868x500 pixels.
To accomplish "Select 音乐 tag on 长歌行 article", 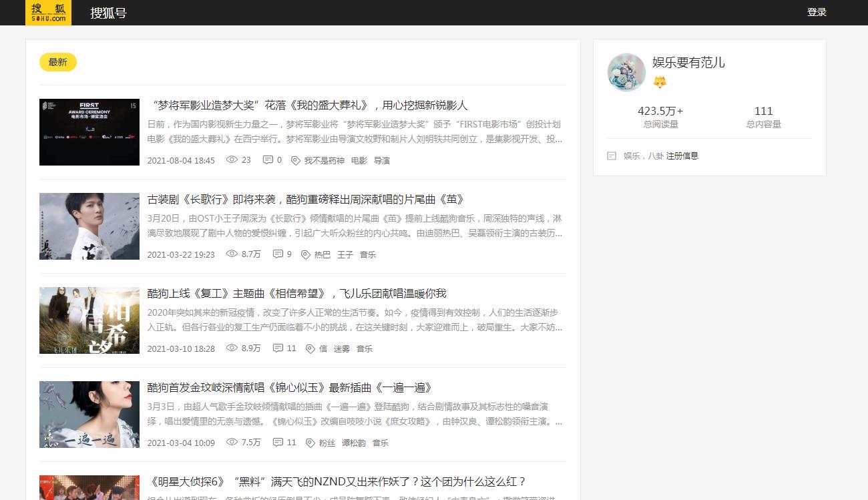I will pyautogui.click(x=368, y=255).
